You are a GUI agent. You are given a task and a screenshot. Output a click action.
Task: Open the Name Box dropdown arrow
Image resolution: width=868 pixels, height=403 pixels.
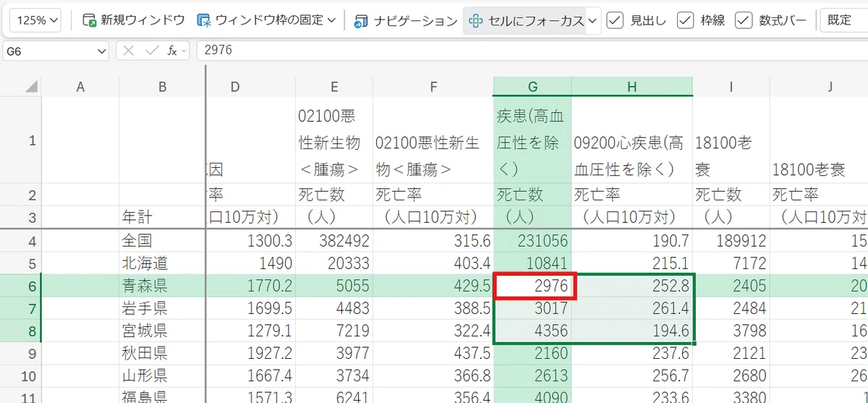(102, 51)
